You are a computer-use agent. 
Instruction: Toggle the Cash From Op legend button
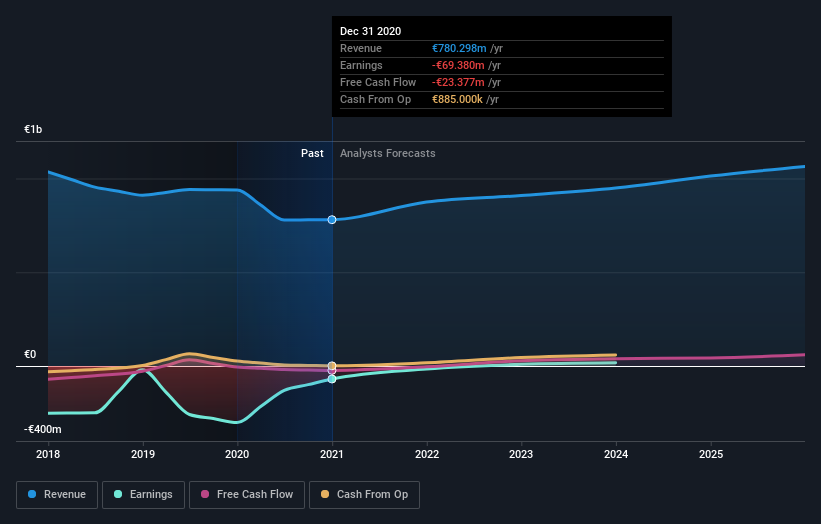(x=364, y=495)
